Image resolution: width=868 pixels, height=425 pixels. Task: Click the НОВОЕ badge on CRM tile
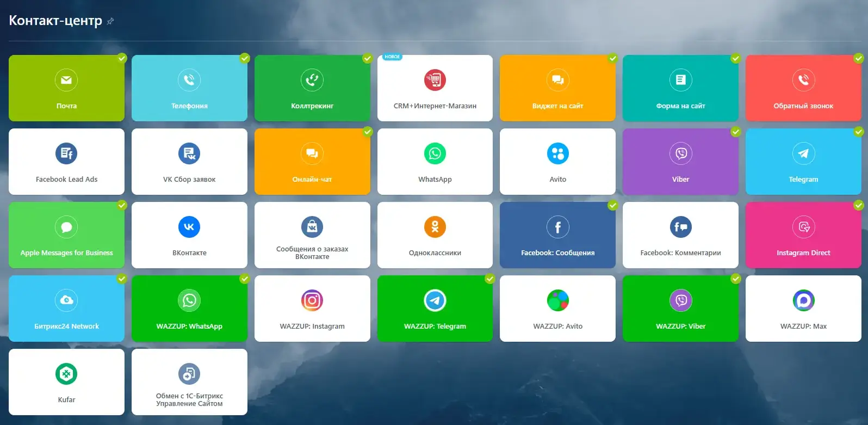coord(392,57)
